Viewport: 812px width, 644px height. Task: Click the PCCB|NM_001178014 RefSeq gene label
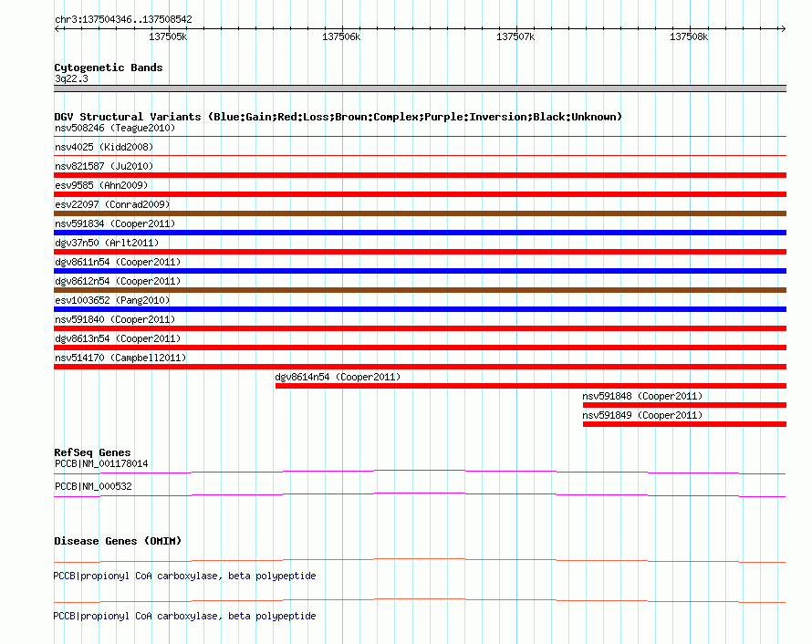[x=101, y=463]
